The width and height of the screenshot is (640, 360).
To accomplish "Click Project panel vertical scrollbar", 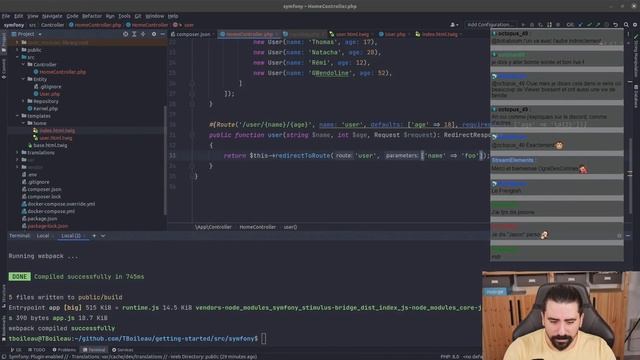I will (x=165, y=159).
